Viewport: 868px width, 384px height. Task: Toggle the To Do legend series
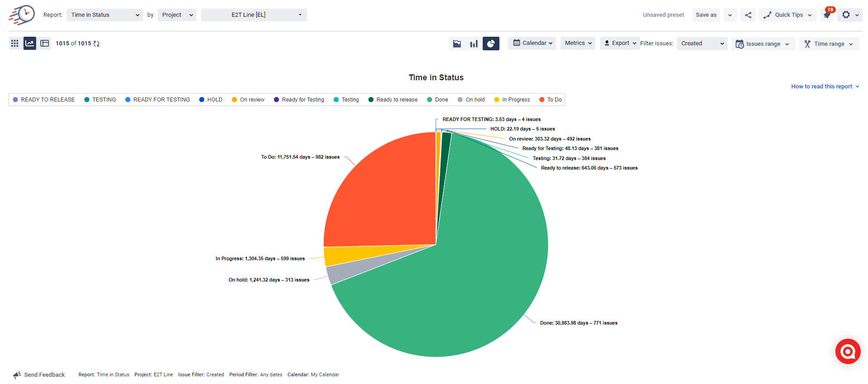point(551,100)
